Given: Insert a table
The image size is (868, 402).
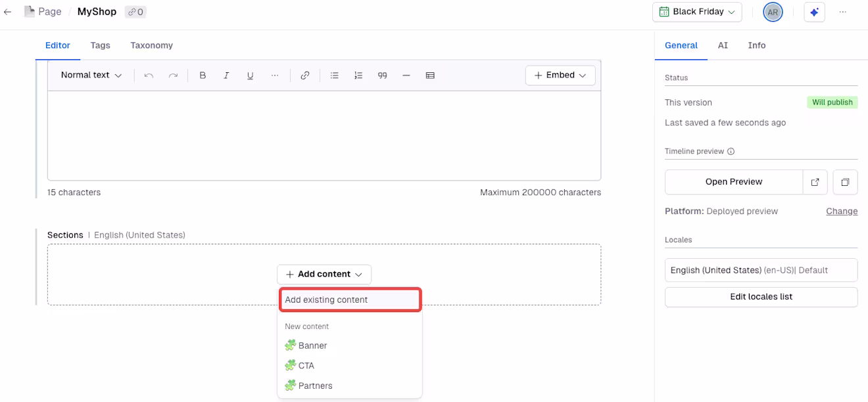Looking at the screenshot, I should tap(430, 76).
